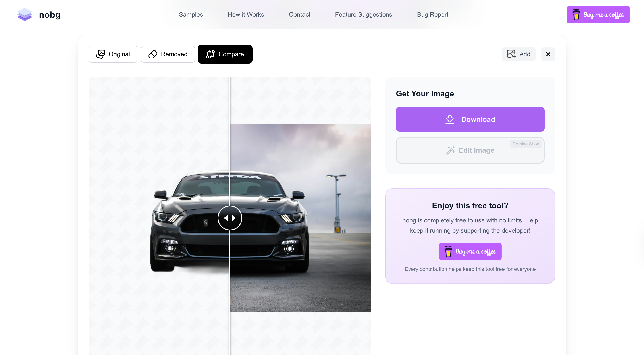This screenshot has width=644, height=355.
Task: Click the Add image plus icon
Action: (511, 54)
